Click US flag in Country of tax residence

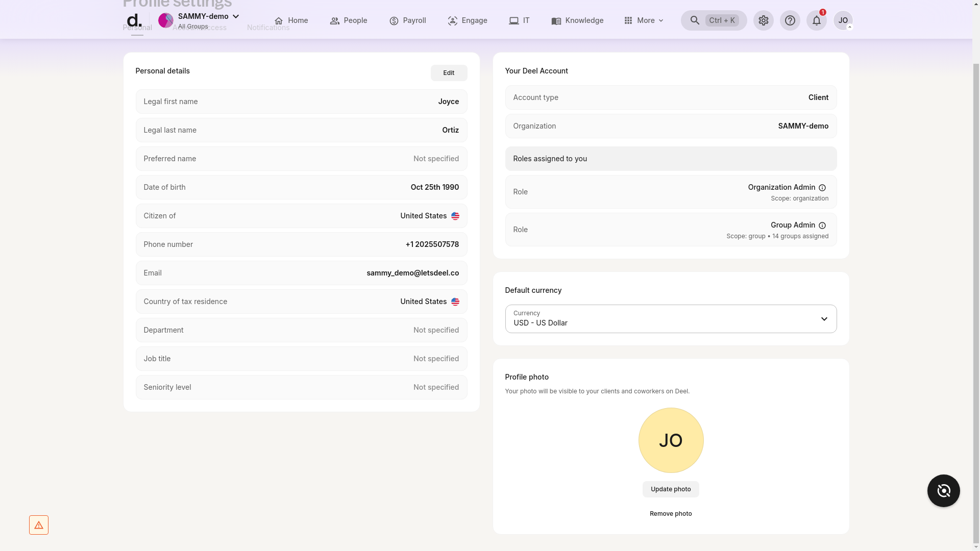(x=455, y=302)
